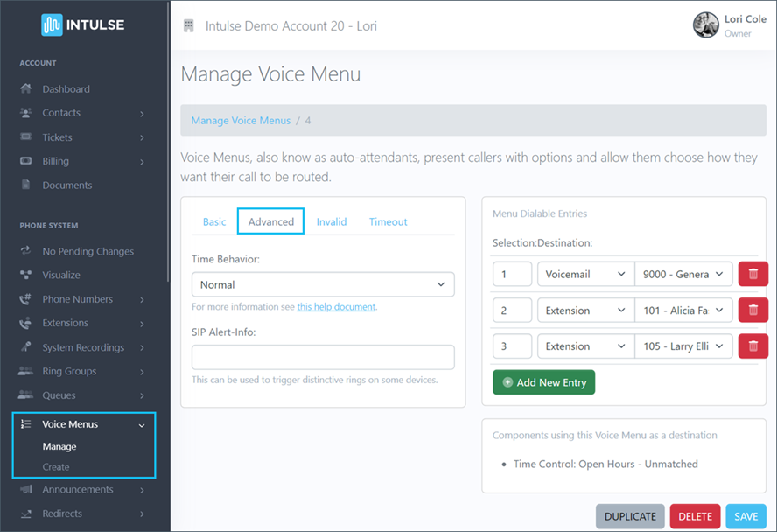Viewport: 777px width, 532px height.
Task: Switch to the Timeout tab
Action: [x=388, y=221]
